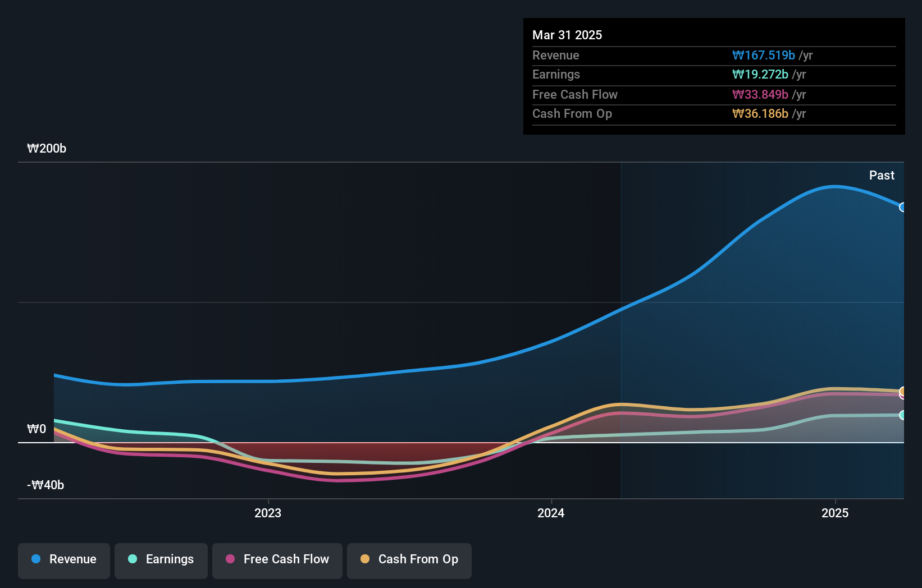This screenshot has height=588, width=922.
Task: Select the 2024 x-axis label
Action: pos(551,513)
